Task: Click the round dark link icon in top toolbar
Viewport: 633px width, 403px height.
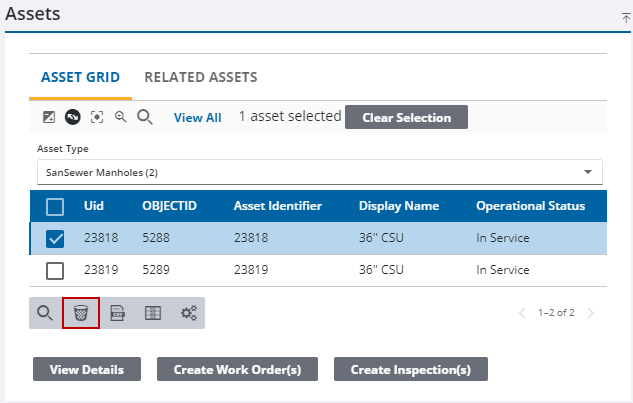Action: pyautogui.click(x=73, y=117)
